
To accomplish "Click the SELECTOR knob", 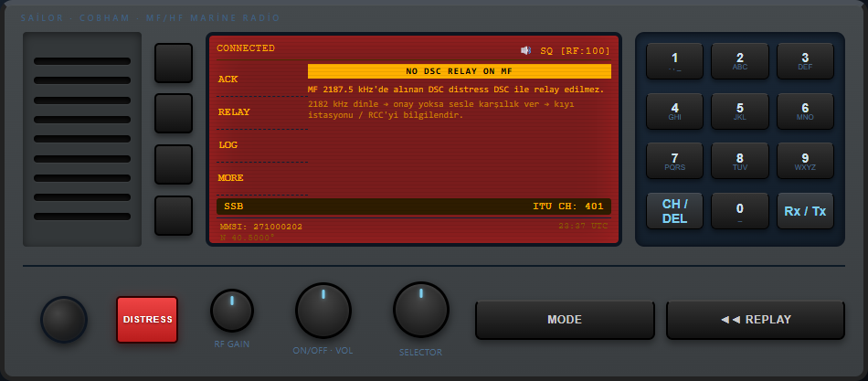I will point(420,310).
